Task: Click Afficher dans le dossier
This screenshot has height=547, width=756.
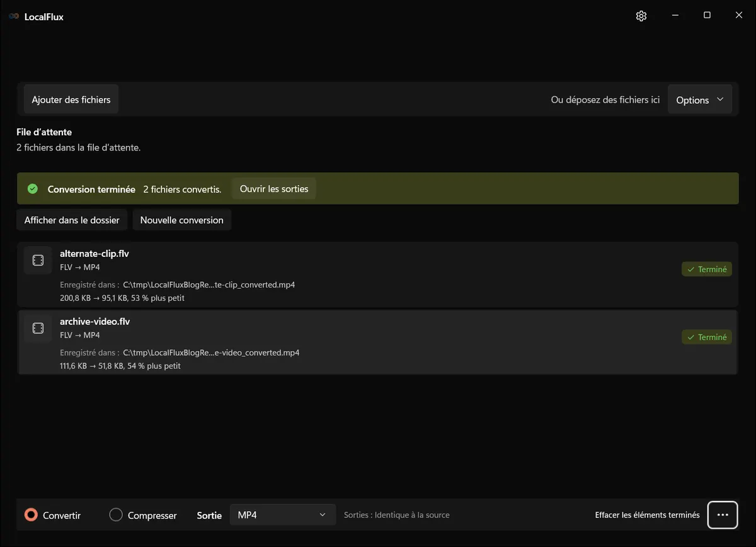Action: 72,220
